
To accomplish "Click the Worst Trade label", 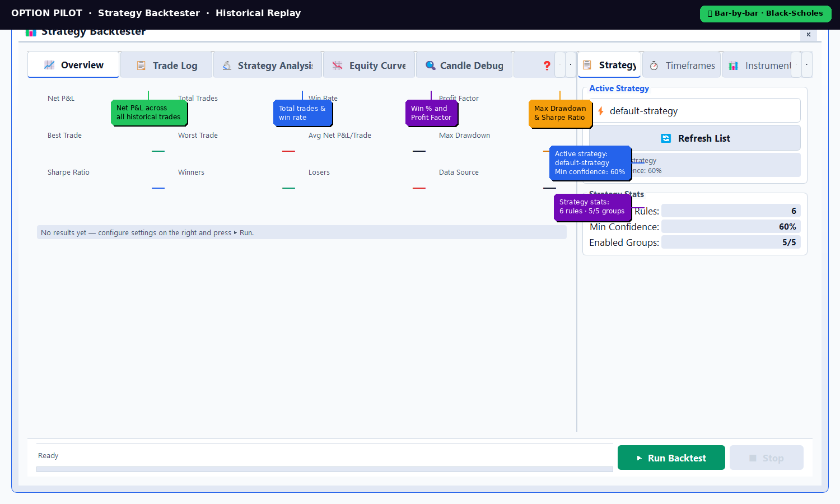I will tap(198, 135).
